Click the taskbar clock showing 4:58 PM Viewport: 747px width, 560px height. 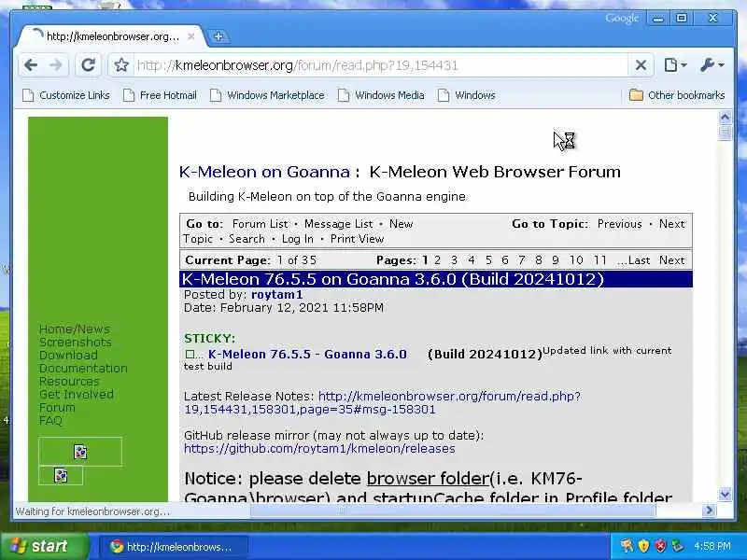pyautogui.click(x=712, y=546)
